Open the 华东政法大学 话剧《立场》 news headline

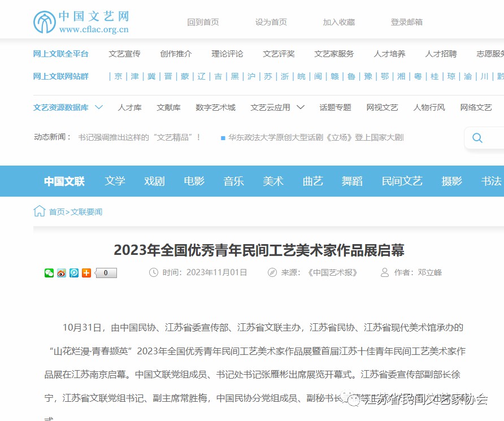(315, 137)
